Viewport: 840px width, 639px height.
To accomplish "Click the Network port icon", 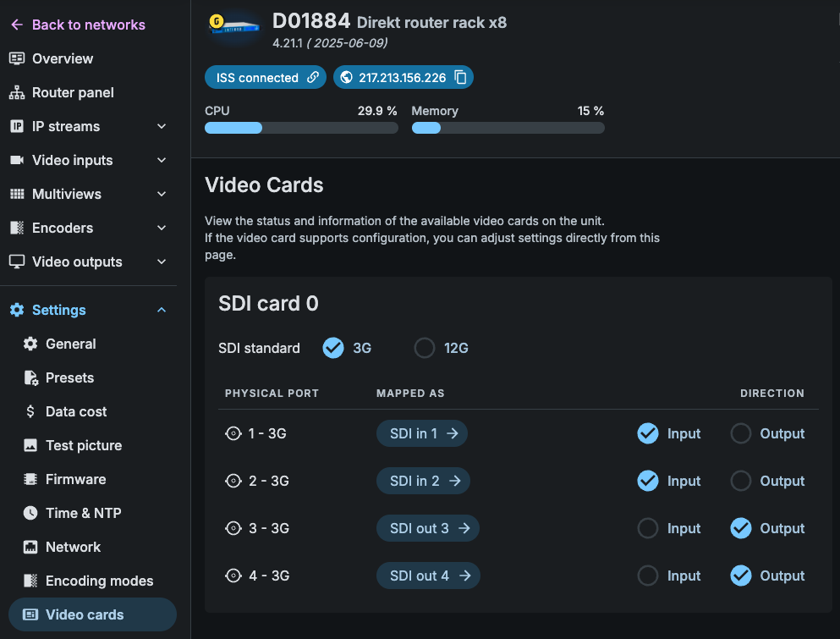I will (x=30, y=547).
